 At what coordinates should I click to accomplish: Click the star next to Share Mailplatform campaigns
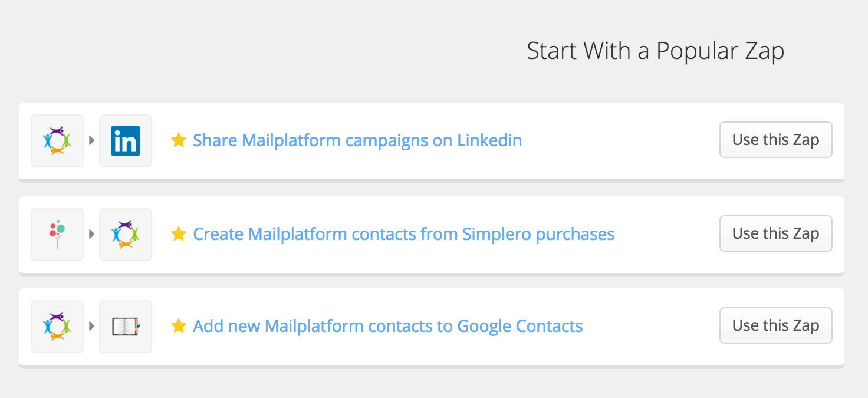pos(179,140)
